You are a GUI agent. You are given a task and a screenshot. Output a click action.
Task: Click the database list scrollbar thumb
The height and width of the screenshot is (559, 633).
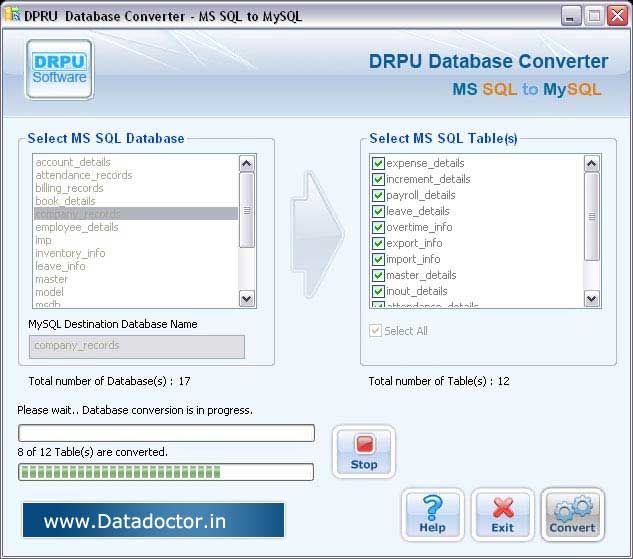[x=246, y=210]
